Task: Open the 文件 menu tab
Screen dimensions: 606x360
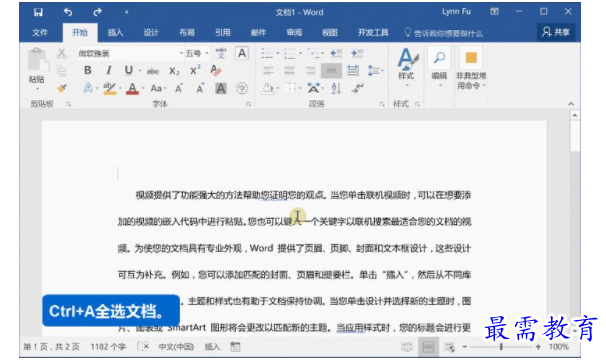Action: click(x=40, y=32)
